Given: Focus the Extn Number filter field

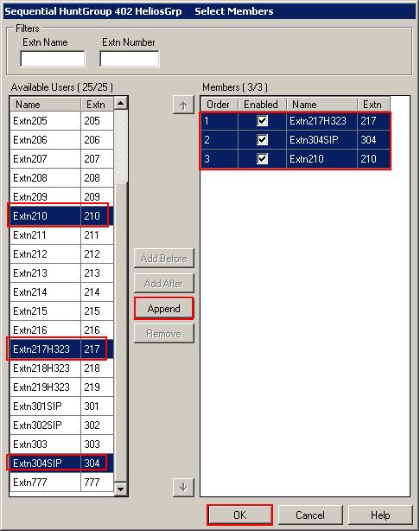Looking at the screenshot, I should tap(130, 59).
